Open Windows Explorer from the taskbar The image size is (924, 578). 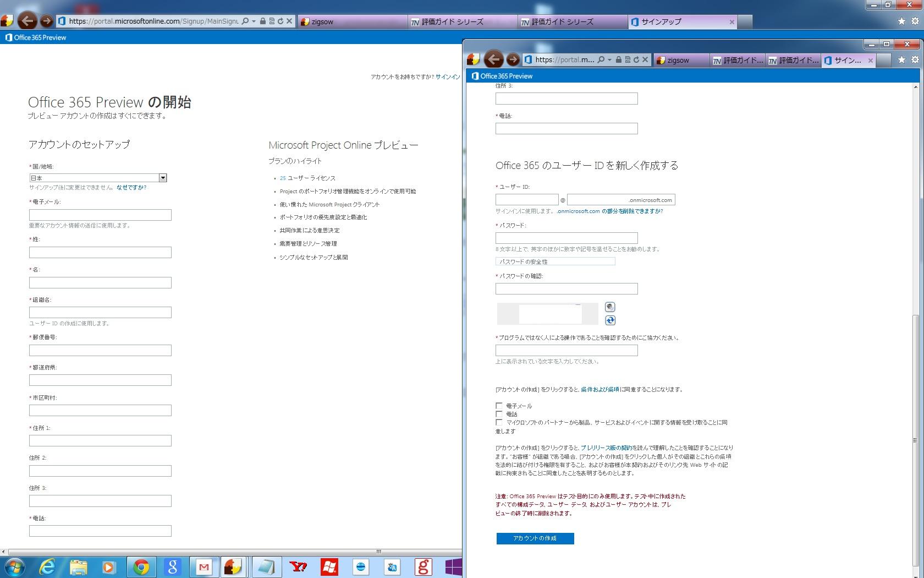pyautogui.click(x=78, y=567)
